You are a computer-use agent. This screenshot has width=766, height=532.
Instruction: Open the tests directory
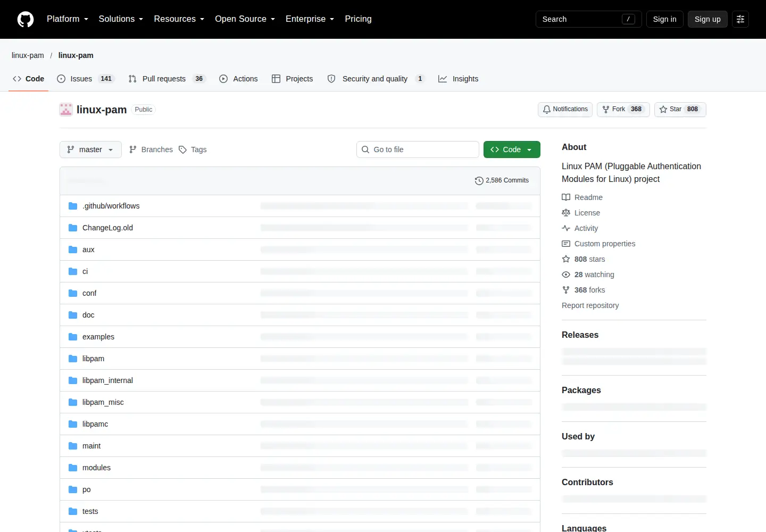tap(90, 511)
